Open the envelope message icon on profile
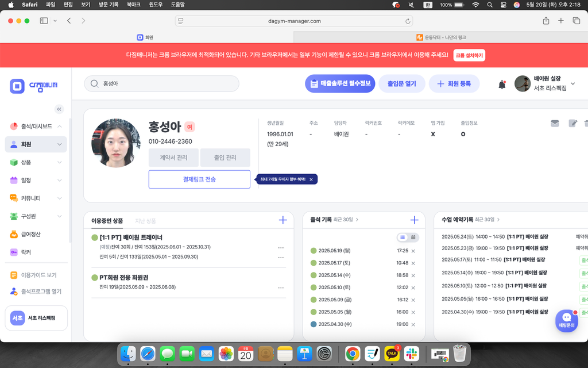Screen dimensions: 588x368 (555, 123)
